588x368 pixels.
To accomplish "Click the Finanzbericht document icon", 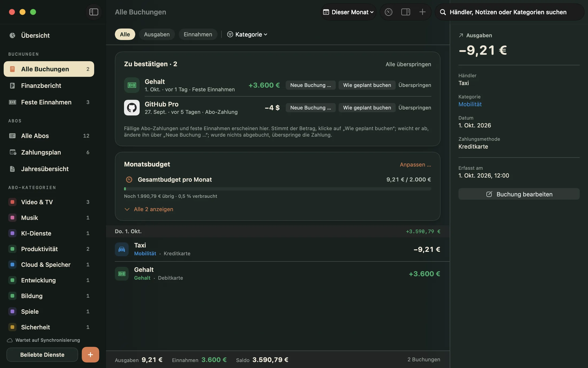I will 12,86.
